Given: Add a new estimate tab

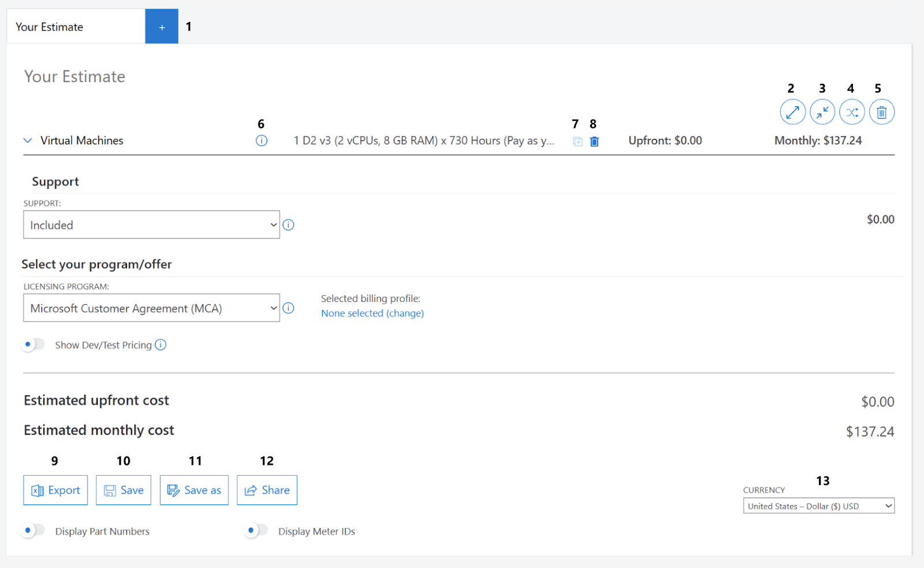Looking at the screenshot, I should (162, 26).
